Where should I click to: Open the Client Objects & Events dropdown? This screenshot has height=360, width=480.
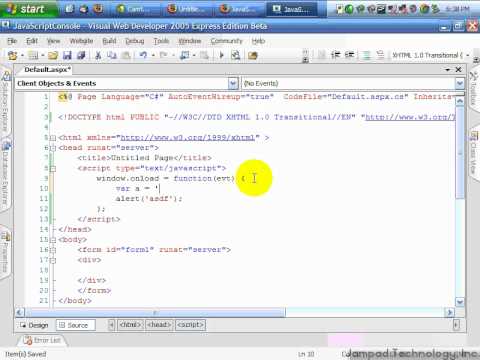tap(233, 83)
